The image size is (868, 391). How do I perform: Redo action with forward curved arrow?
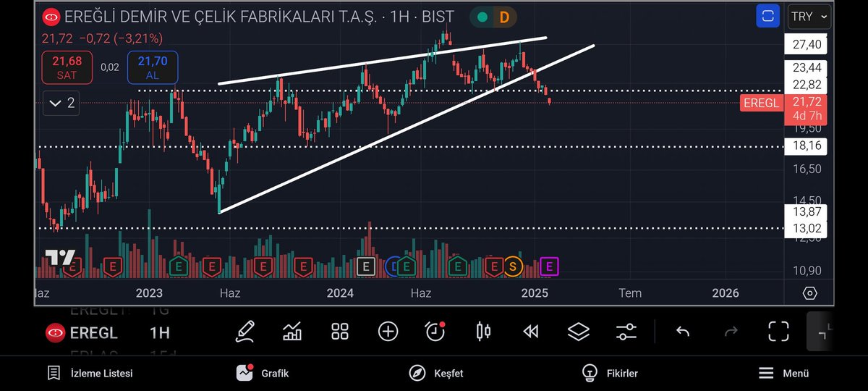pos(731,332)
